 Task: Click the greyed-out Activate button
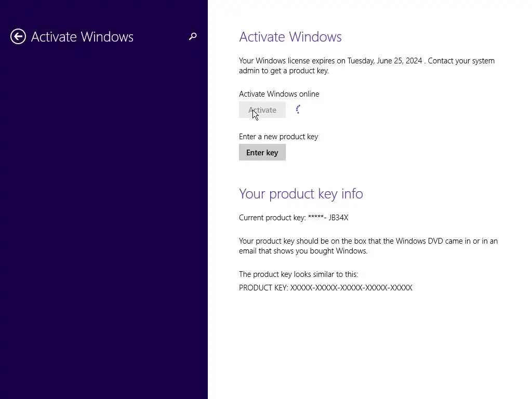coord(262,110)
